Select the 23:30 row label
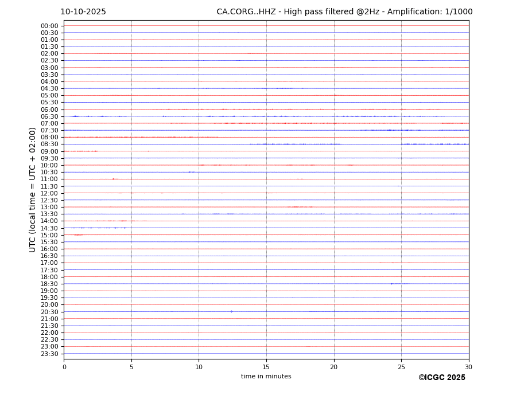The height and width of the screenshot is (399, 532). pos(49,354)
